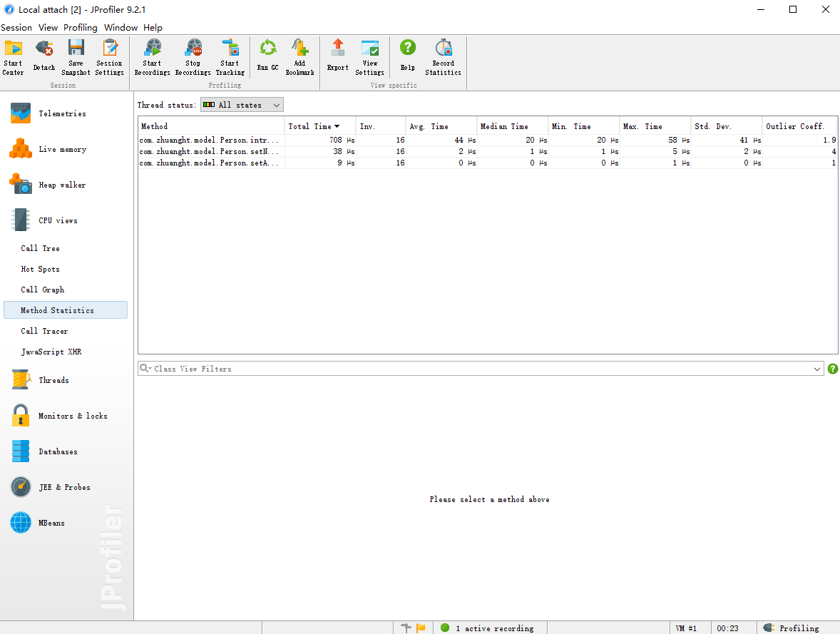Click the green active recording indicator
This screenshot has width=840, height=634.
coord(445,628)
